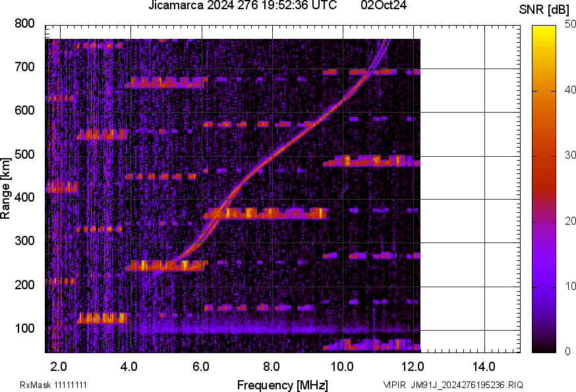Screen dimensions: 576x392
Task: Click the colorbar tick label '10'
Action: pos(569,286)
